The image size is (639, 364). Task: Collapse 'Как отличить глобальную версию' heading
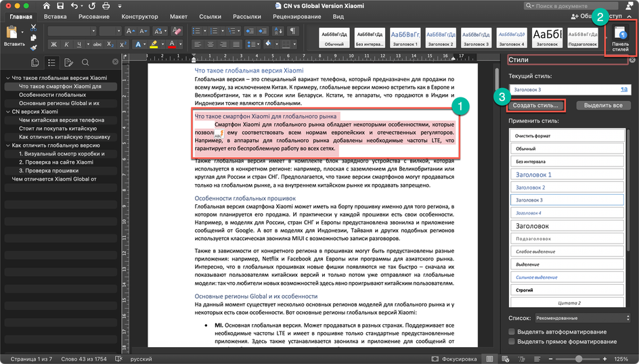pyautogui.click(x=7, y=145)
